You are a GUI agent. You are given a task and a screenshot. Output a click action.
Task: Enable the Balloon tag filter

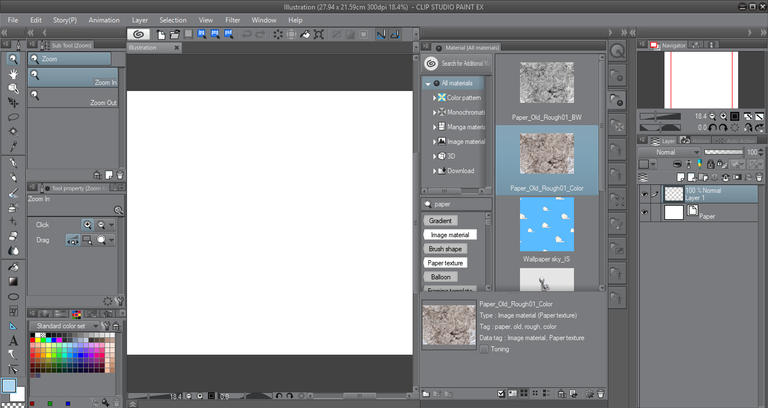440,277
